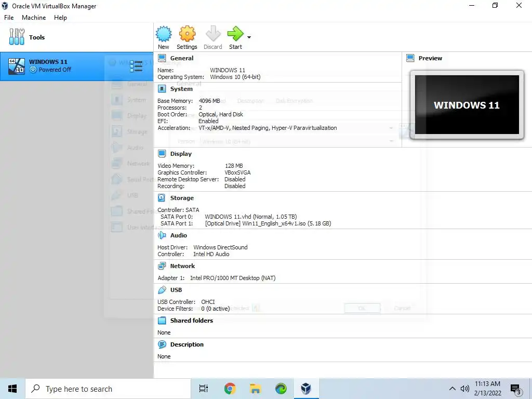The width and height of the screenshot is (532, 399).
Task: Open the USB settings header link
Action: click(176, 290)
